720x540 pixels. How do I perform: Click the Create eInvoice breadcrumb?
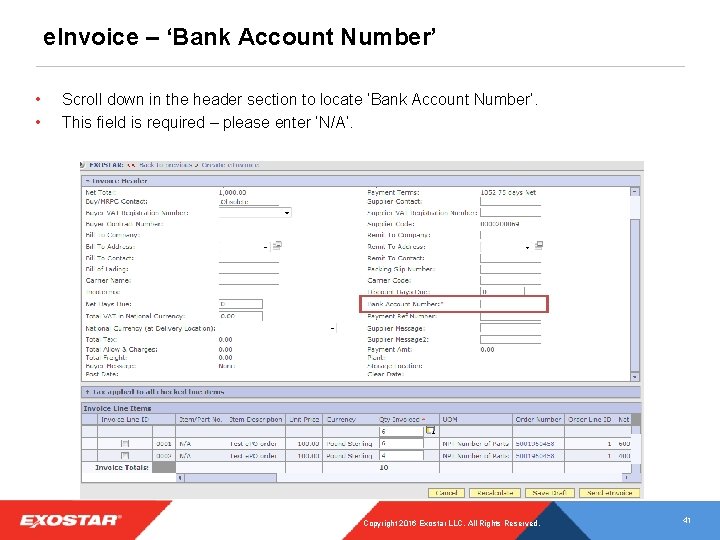coord(230,165)
